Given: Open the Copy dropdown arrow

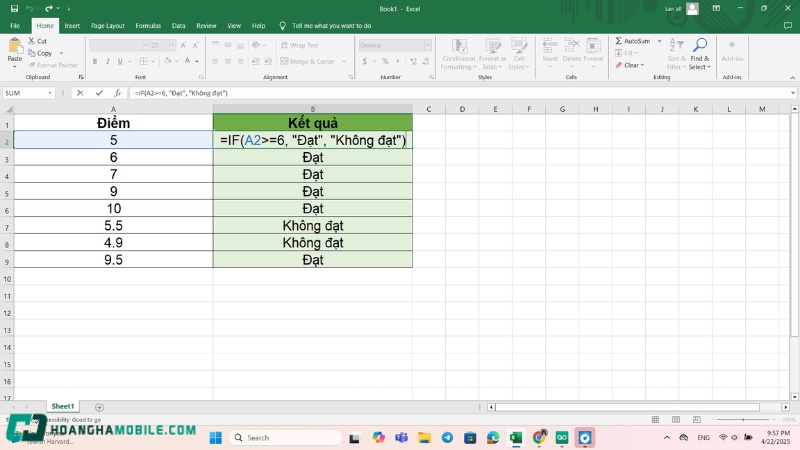Looking at the screenshot, I should point(61,53).
